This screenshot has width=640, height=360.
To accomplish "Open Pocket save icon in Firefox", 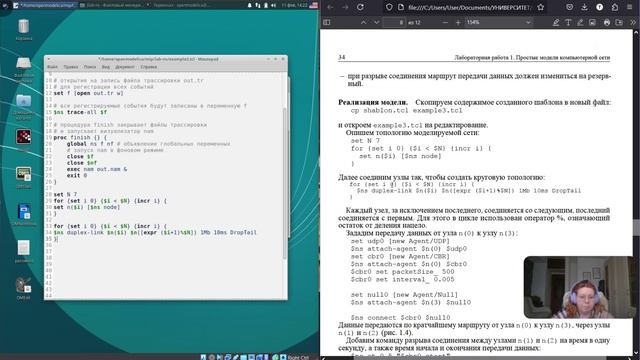I will (570, 7).
